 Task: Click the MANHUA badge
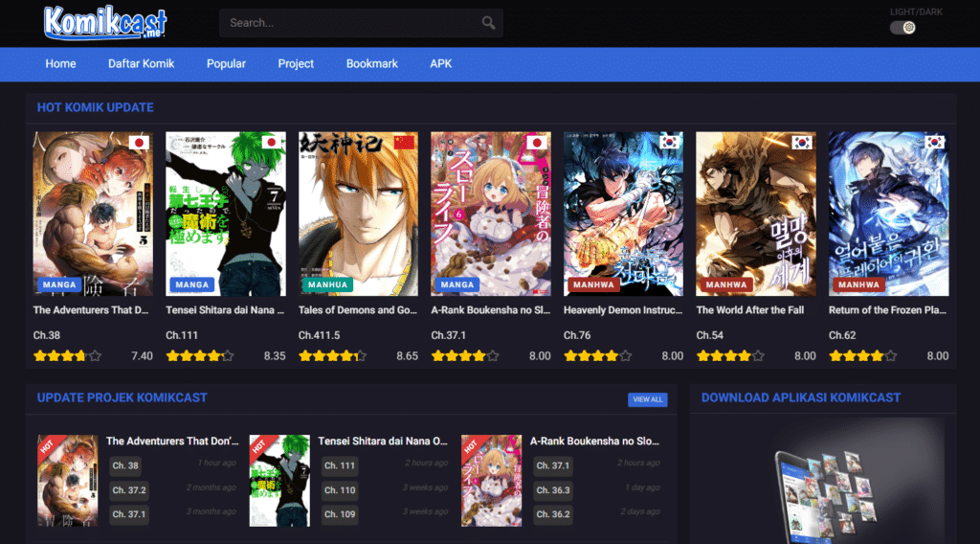(327, 284)
